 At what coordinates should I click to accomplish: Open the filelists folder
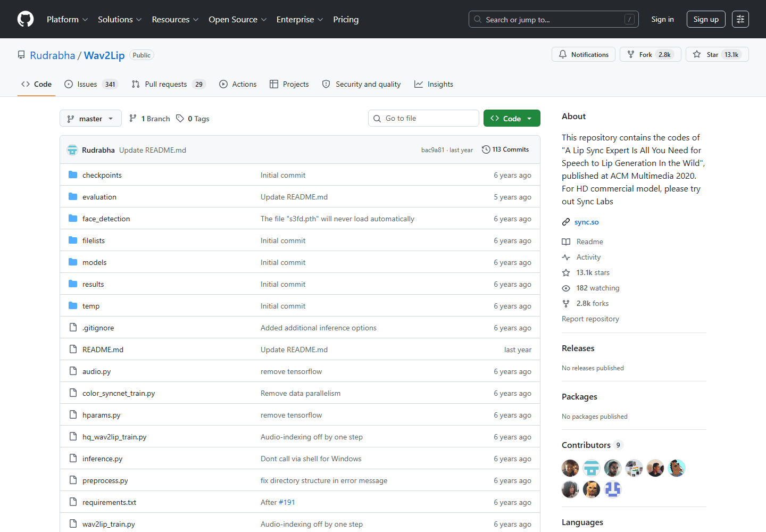point(94,240)
